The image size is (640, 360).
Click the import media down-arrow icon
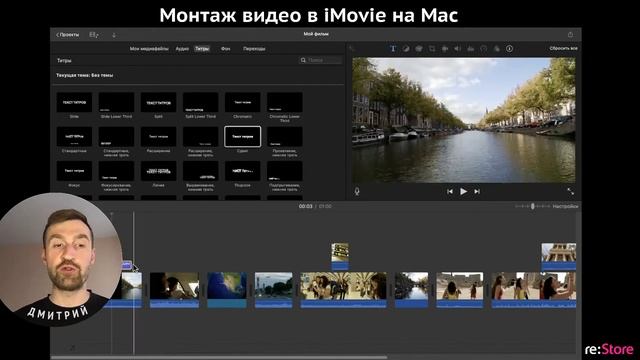[114, 35]
